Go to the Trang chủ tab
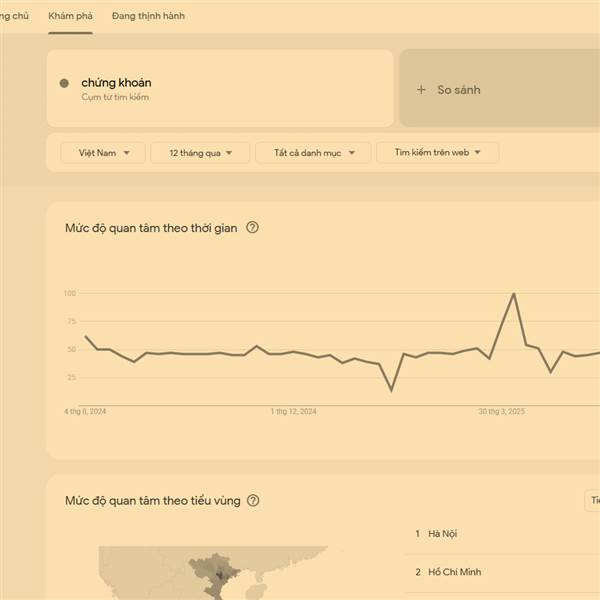The width and height of the screenshot is (600, 600). [x=14, y=16]
